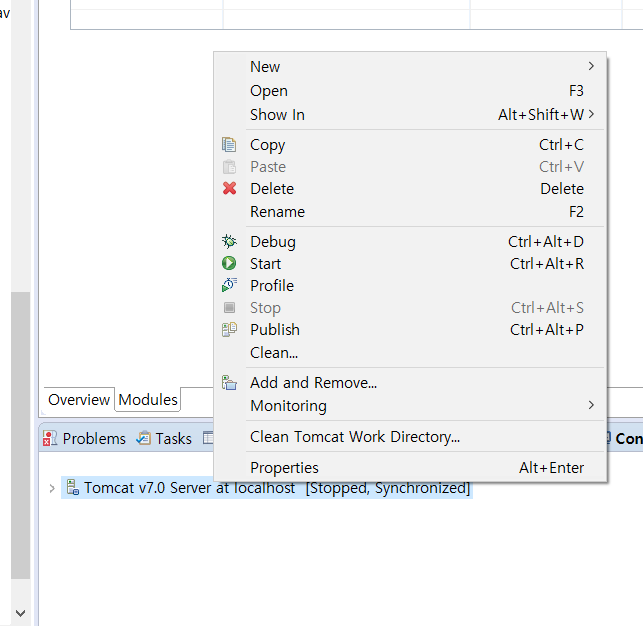Click the green Start play icon
This screenshot has width=643, height=626.
(x=229, y=263)
